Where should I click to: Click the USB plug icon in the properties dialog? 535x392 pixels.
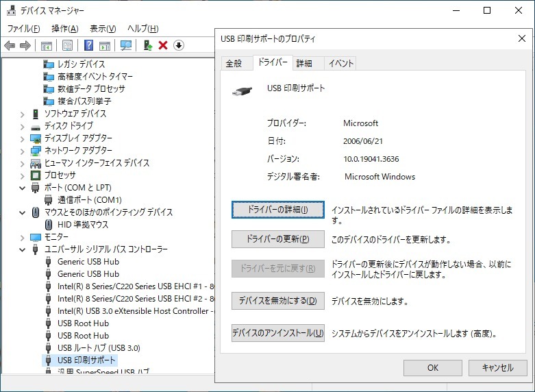(242, 91)
